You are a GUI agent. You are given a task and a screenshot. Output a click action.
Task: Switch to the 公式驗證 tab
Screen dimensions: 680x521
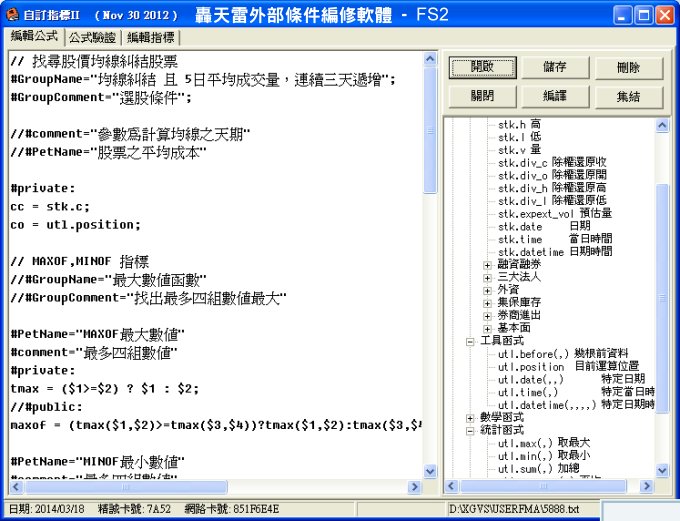[92, 38]
